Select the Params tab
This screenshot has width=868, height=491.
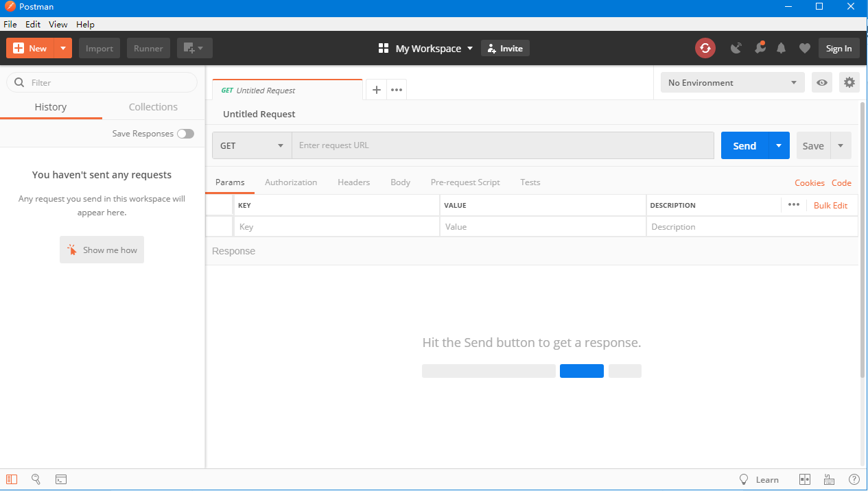[230, 182]
